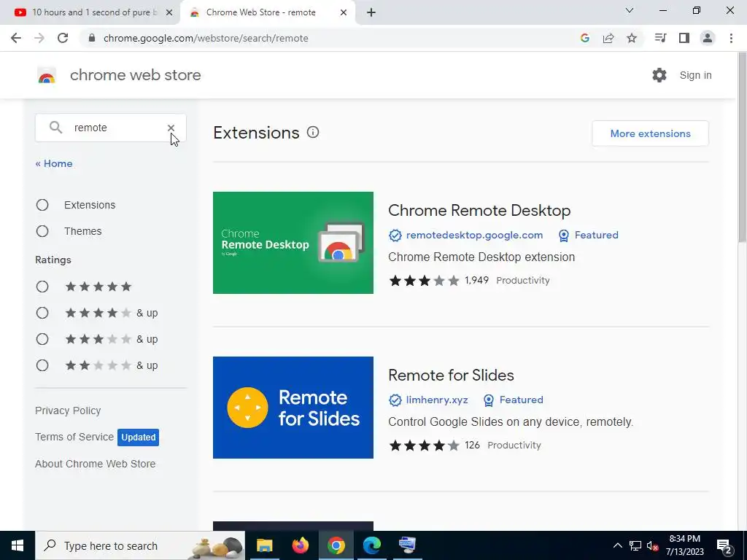Click the search magnifier icon in sidebar
This screenshot has height=560, width=747.
coord(55,128)
